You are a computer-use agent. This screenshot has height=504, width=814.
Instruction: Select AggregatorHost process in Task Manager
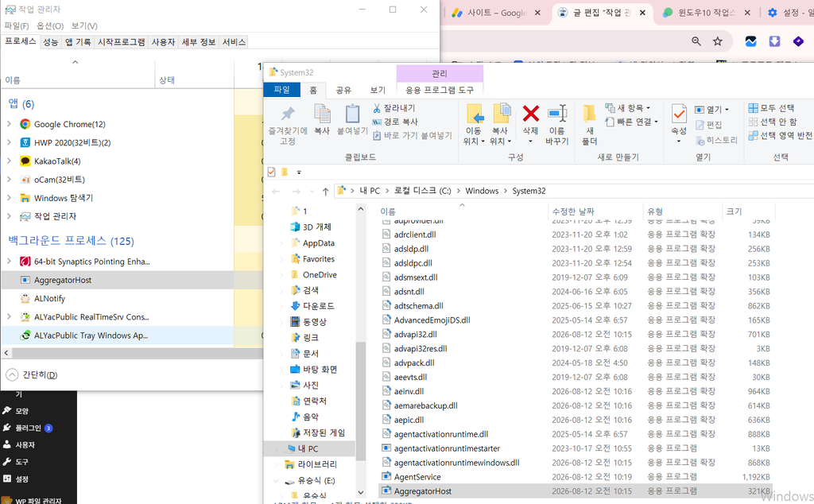[x=118, y=280]
